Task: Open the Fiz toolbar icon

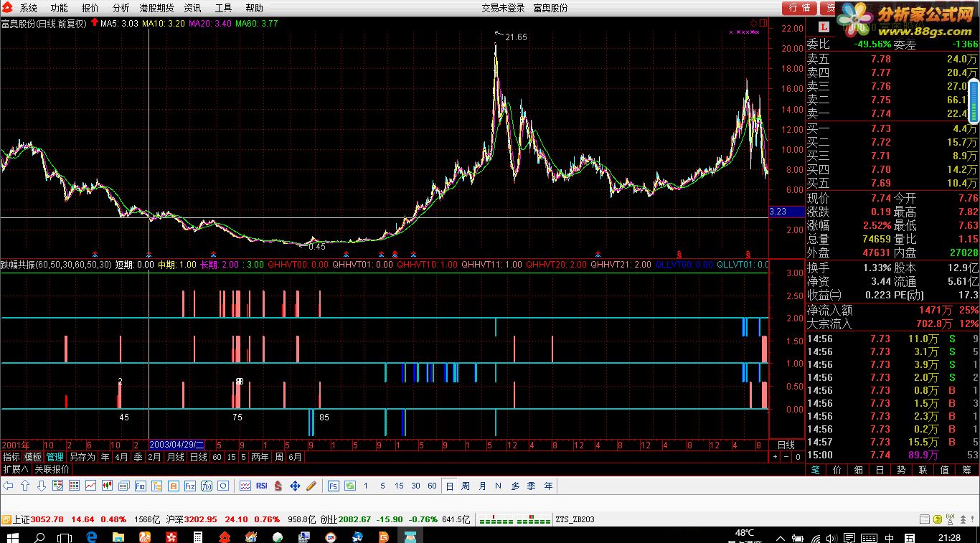Action: [x=189, y=486]
